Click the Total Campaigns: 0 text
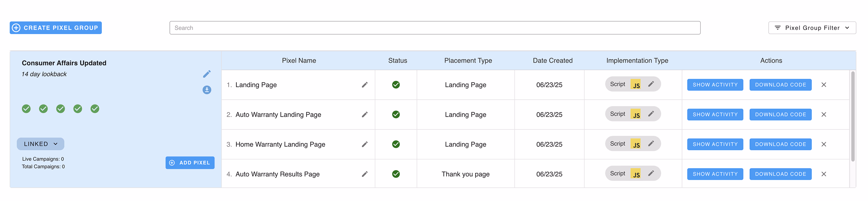The width and height of the screenshot is (868, 201). point(43,167)
